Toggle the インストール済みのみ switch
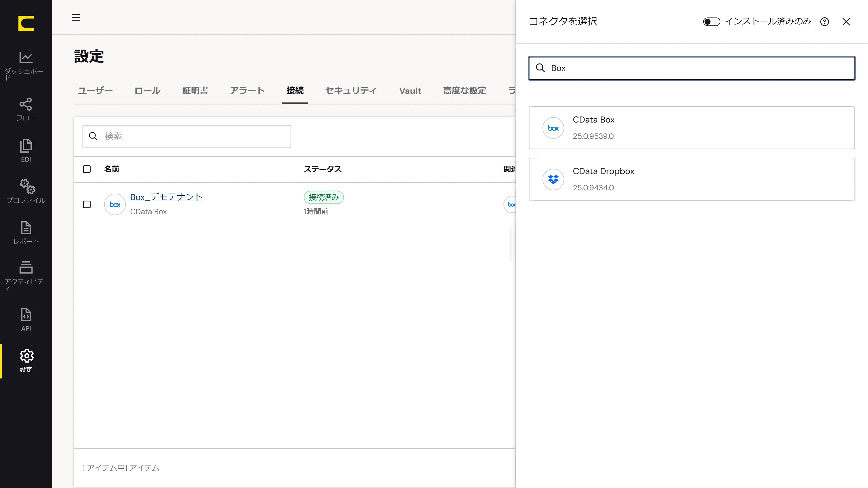 click(711, 22)
